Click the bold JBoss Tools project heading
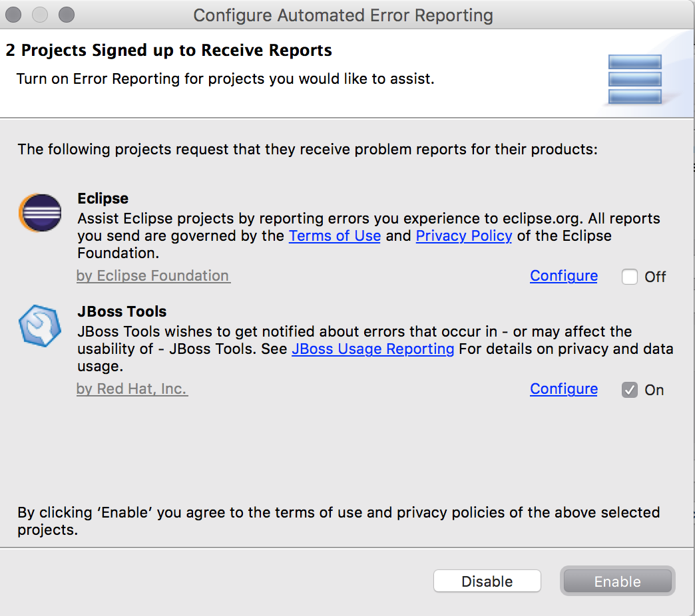695x616 pixels. (x=122, y=312)
